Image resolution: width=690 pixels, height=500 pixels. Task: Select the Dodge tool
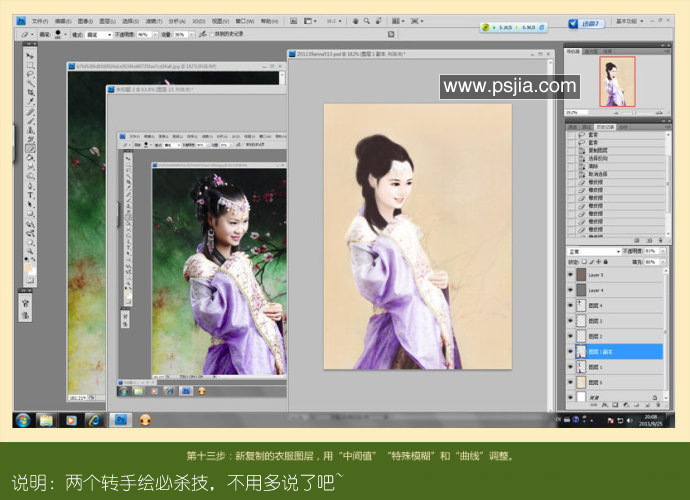point(30,176)
